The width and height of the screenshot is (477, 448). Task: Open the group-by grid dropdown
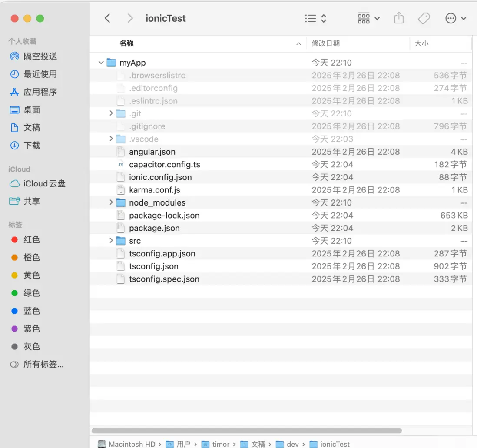[368, 19]
